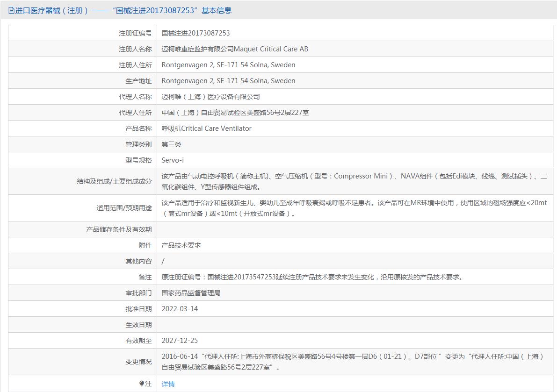This screenshot has height=392, width=557.
Task: Select the 有效期至 label
Action: click(x=138, y=341)
